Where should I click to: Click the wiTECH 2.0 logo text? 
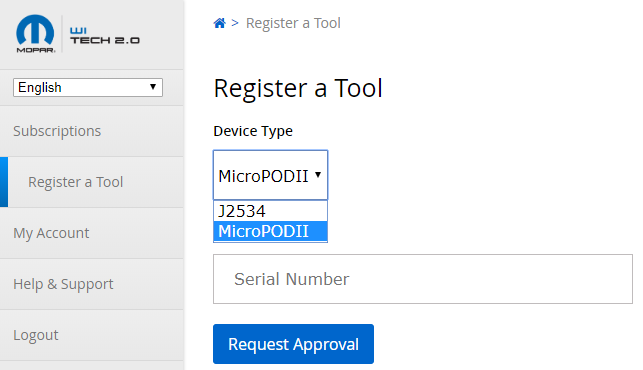[105, 36]
